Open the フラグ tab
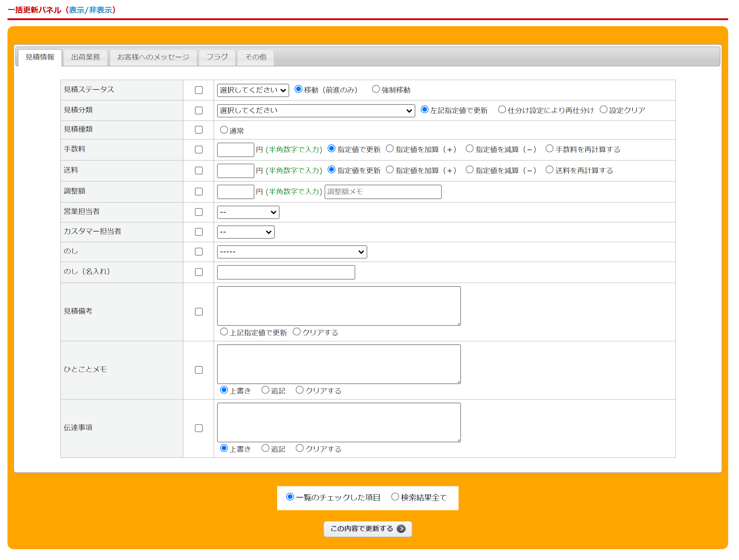Screen dimensions: 739x560 (217, 57)
